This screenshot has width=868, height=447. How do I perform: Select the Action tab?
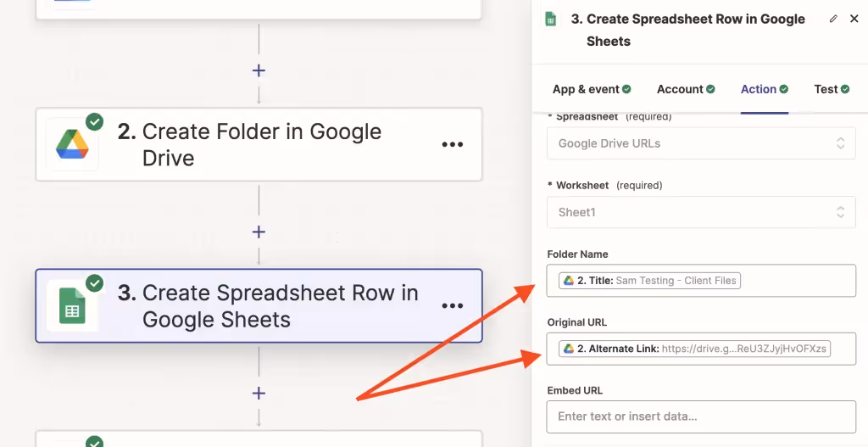coord(765,89)
